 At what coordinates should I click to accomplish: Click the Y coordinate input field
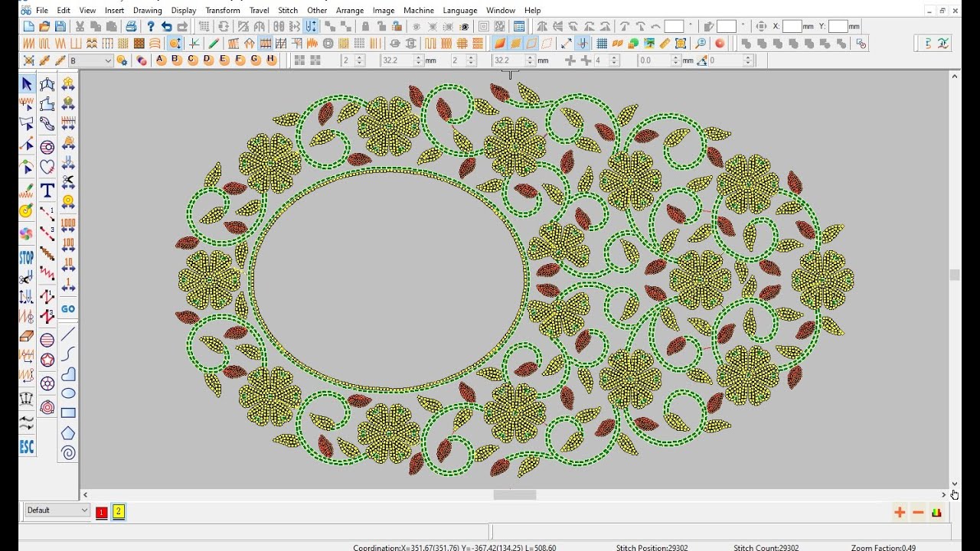(838, 26)
